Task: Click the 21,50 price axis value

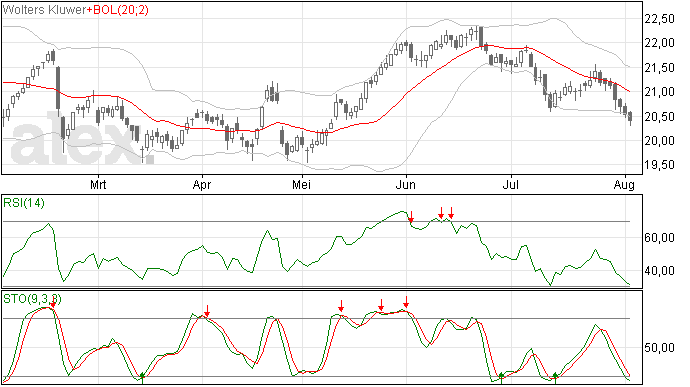Action: pos(660,68)
